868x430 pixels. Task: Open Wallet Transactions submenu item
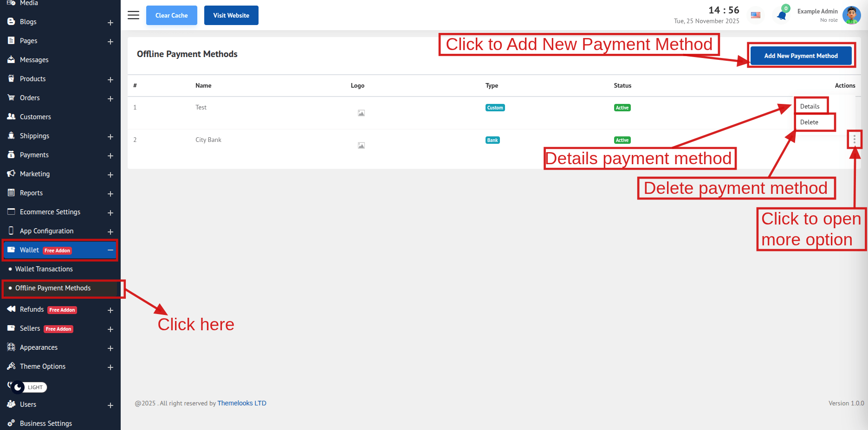[x=44, y=269]
